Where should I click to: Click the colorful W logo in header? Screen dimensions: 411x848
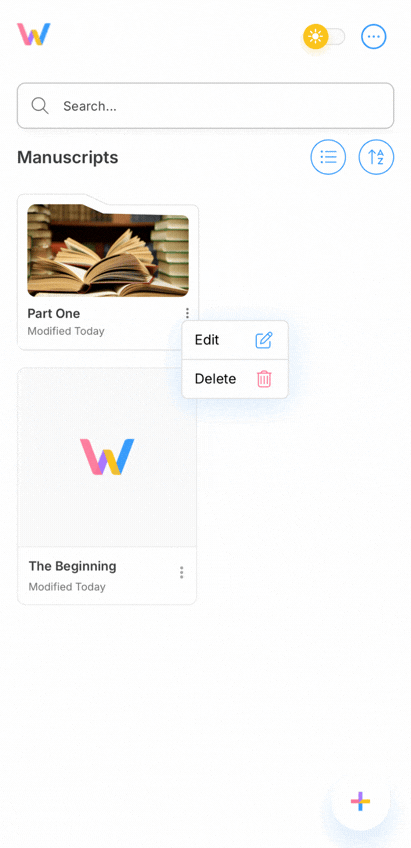click(34, 34)
